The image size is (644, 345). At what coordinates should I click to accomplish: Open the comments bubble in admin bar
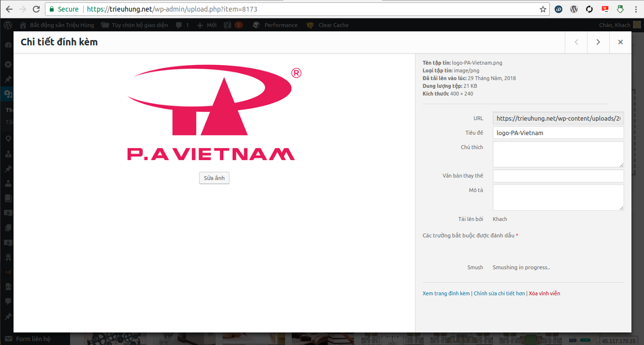(x=182, y=25)
